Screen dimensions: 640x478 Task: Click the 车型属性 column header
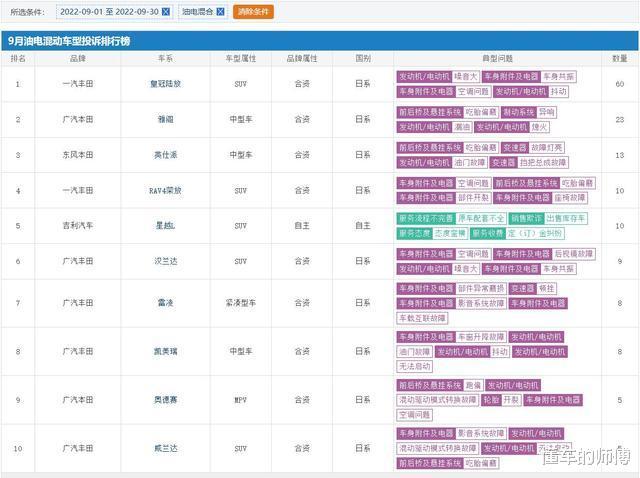click(241, 58)
